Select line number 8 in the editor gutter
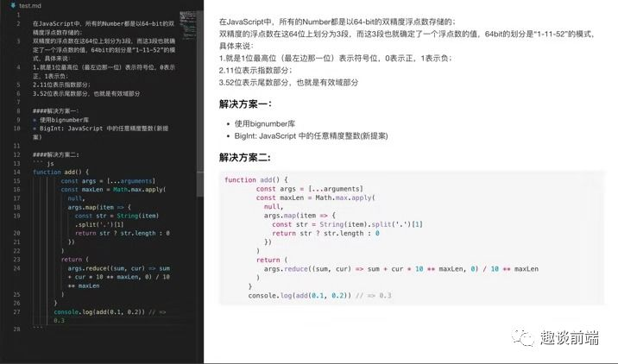Image resolution: width=618 pixels, height=364 pixels. 18,110
